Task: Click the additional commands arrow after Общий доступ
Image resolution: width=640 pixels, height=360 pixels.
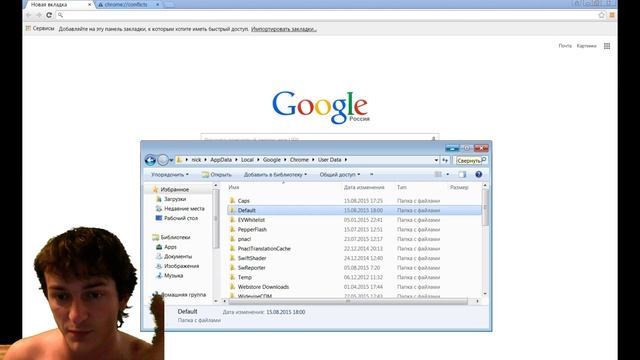Action: tap(371, 174)
